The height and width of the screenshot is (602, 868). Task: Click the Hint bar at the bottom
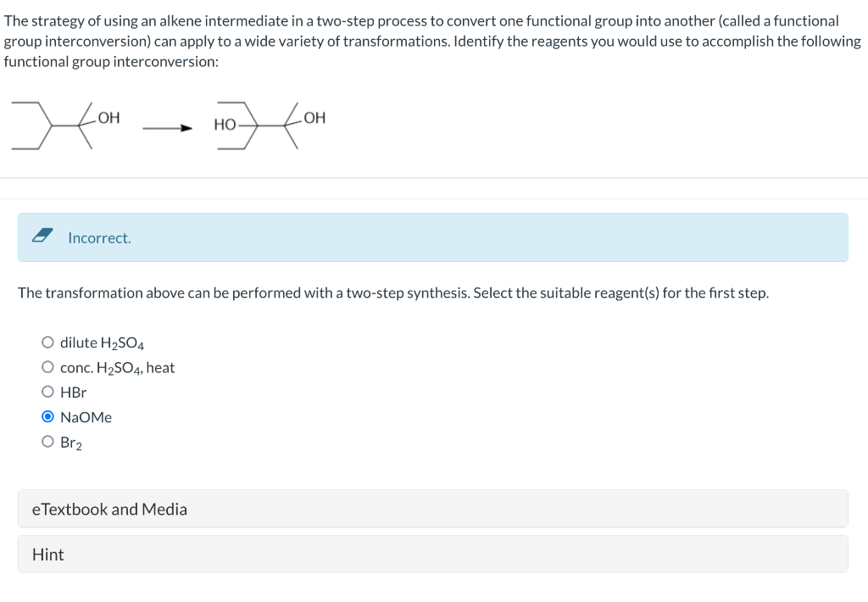[x=48, y=554]
